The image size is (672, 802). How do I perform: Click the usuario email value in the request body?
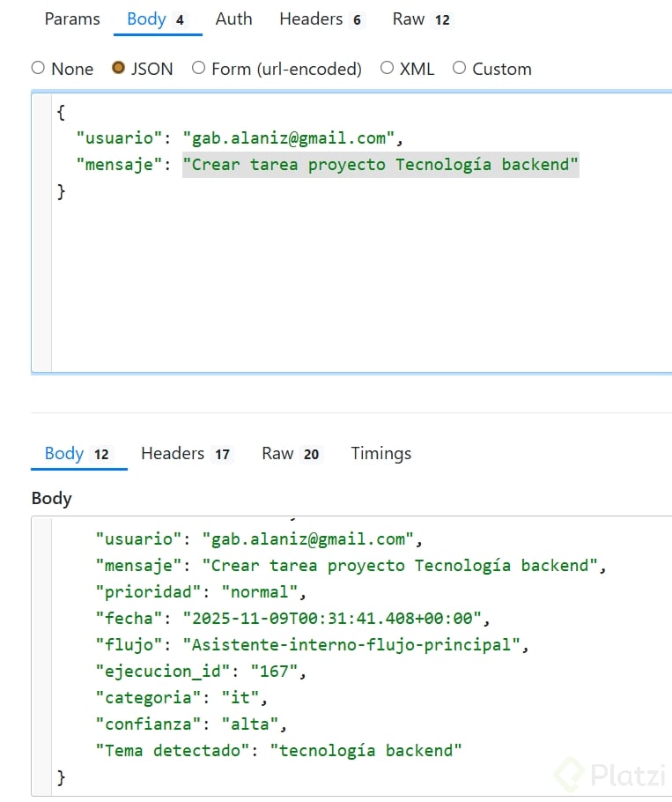290,138
